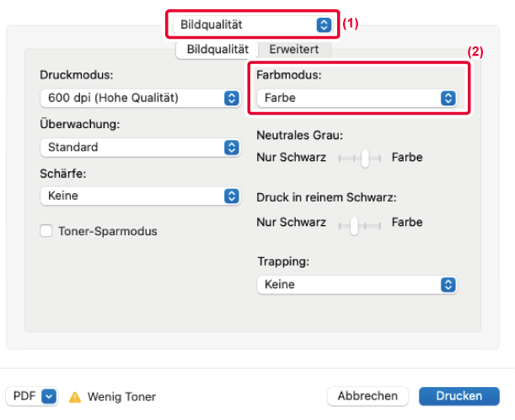Click the yellow Wenig Toner warning icon
This screenshot has width=515, height=420.
(75, 397)
